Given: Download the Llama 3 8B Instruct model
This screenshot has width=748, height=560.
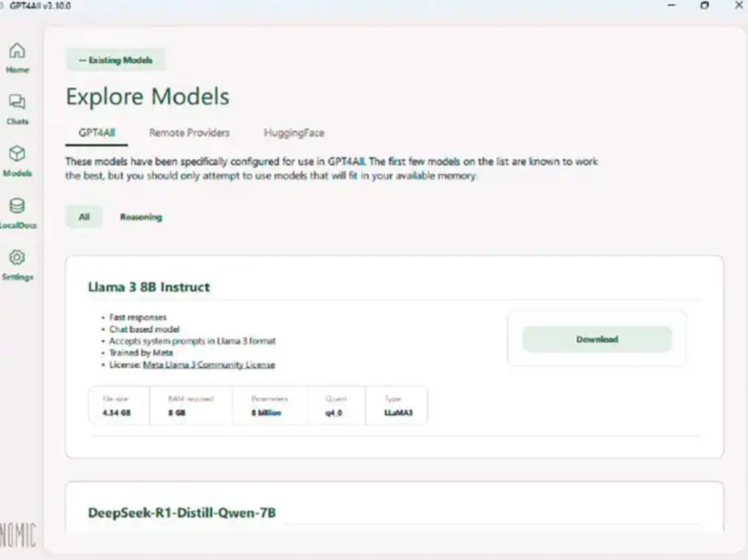Looking at the screenshot, I should tap(597, 340).
